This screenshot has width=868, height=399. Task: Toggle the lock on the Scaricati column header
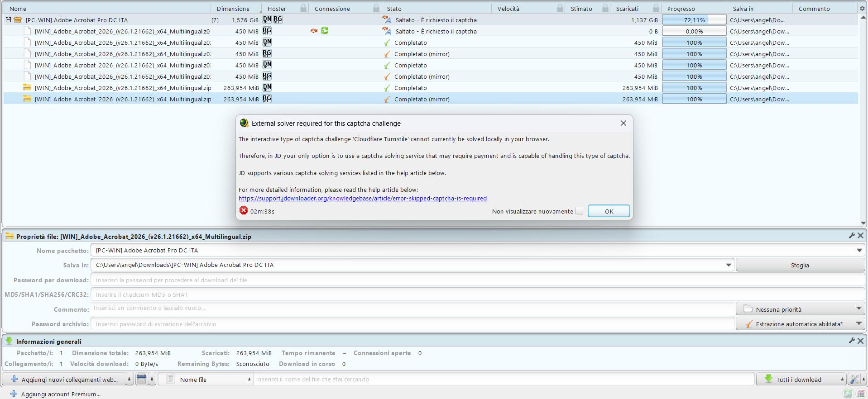pos(656,8)
